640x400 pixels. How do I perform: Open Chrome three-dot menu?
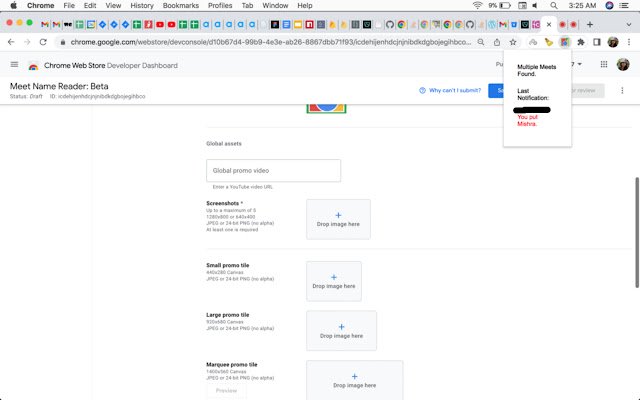629,42
